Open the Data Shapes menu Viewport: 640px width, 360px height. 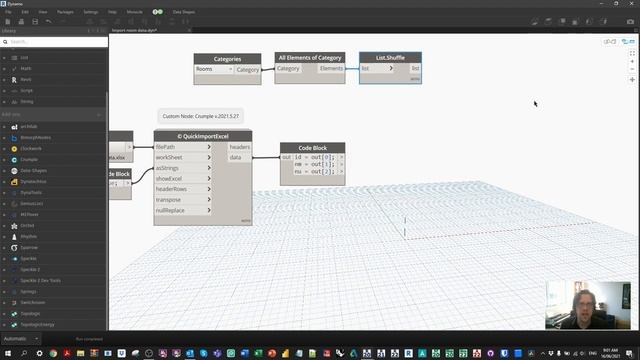point(184,12)
